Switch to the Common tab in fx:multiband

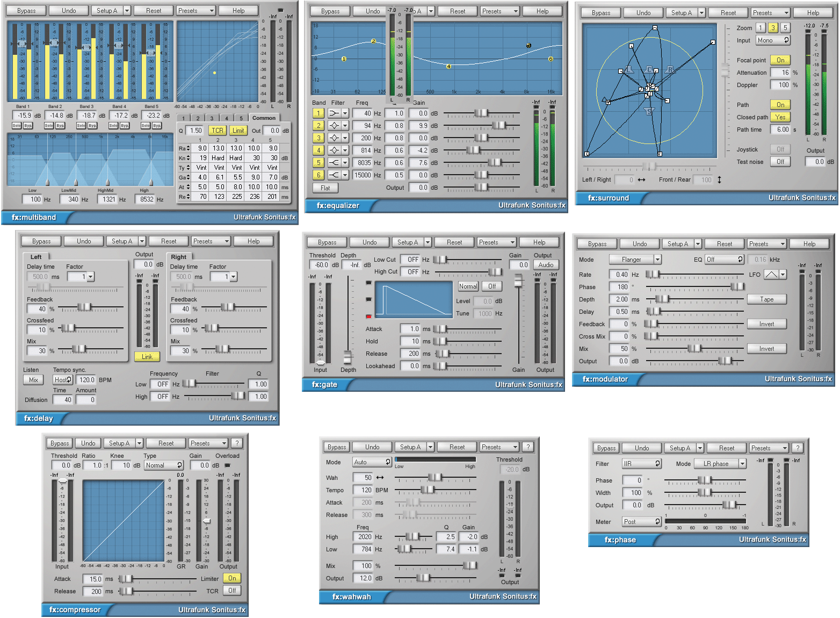point(264,117)
